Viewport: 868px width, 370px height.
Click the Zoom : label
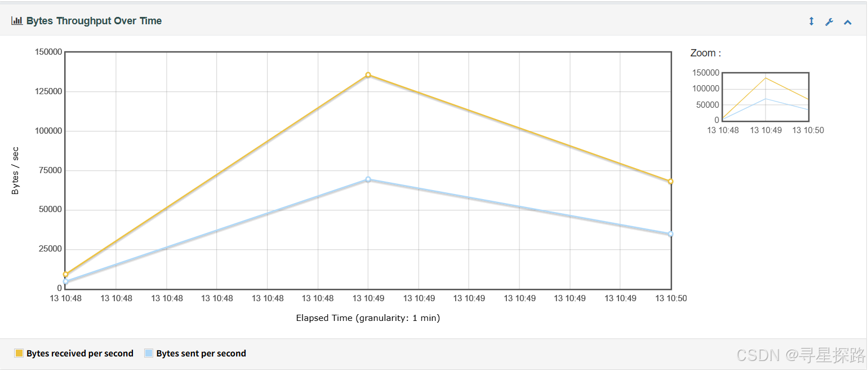point(706,53)
